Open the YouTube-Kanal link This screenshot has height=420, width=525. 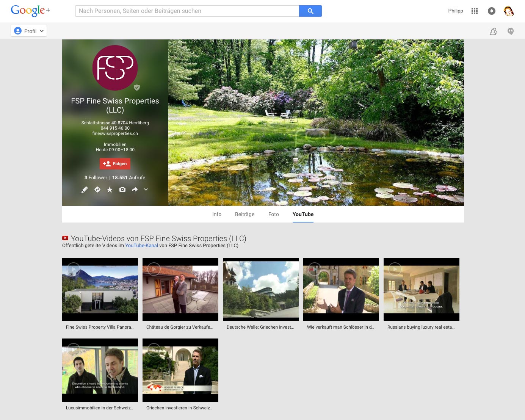141,246
